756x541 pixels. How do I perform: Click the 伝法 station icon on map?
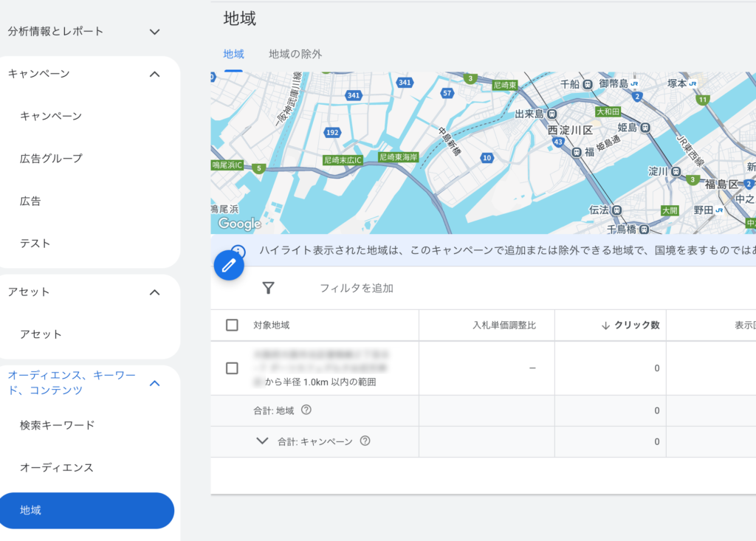tap(616, 210)
